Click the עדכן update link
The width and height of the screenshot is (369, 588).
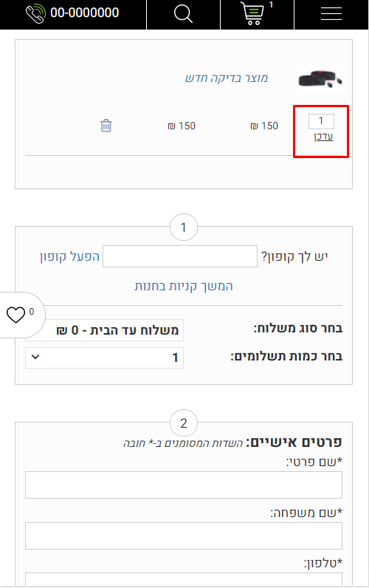[x=323, y=137]
